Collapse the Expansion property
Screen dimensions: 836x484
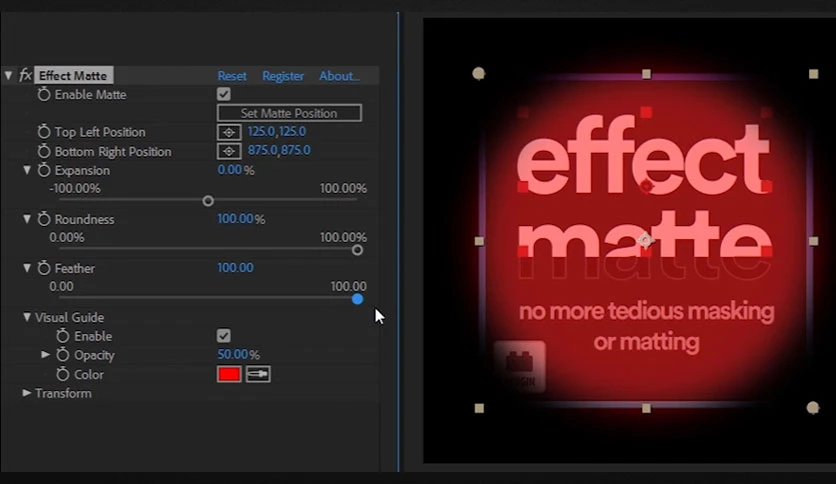point(27,170)
